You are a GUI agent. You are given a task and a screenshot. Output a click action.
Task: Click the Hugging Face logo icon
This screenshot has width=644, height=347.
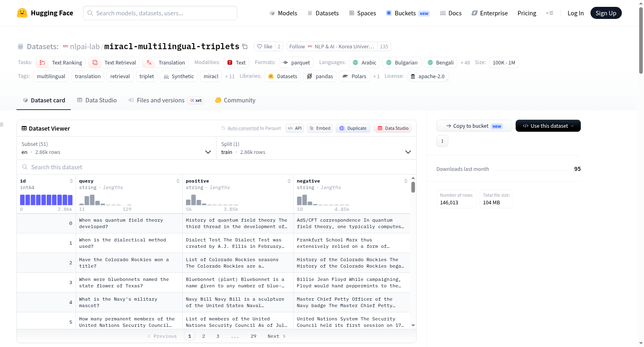click(22, 13)
